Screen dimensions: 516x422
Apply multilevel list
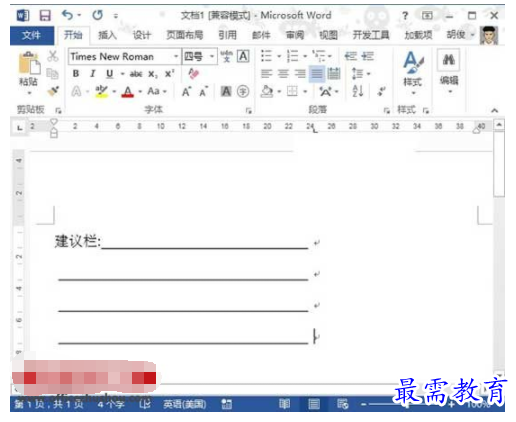pyautogui.click(x=319, y=56)
